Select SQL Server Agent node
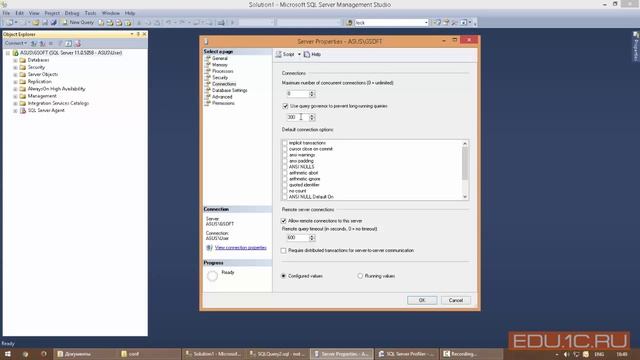This screenshot has width=640, height=360. (42, 110)
